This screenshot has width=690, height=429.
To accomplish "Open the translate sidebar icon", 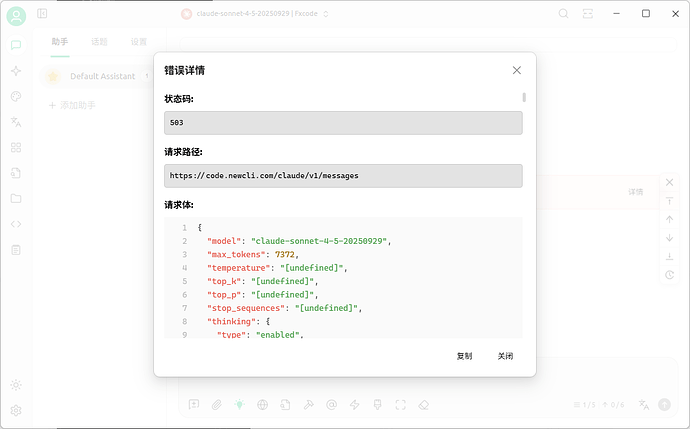I will [16, 122].
